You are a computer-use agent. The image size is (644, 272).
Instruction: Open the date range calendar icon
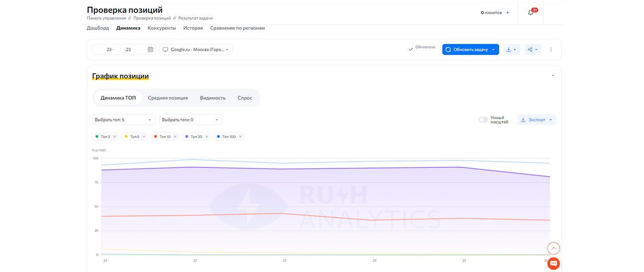click(x=150, y=49)
